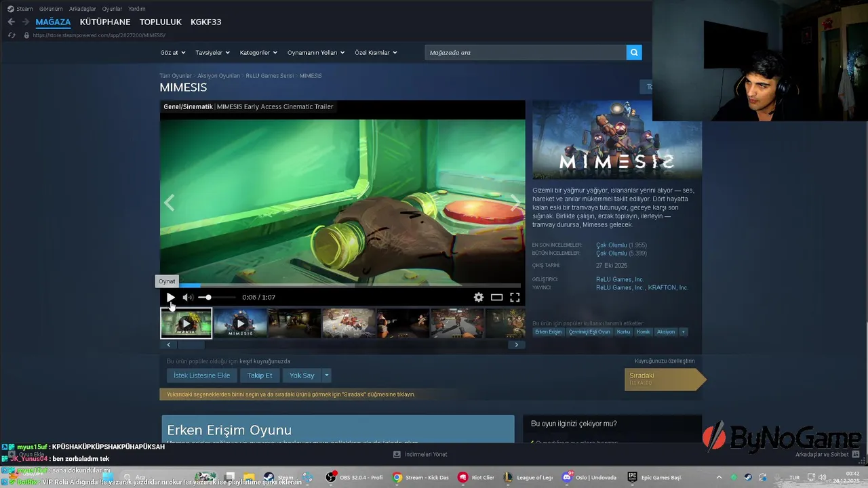Open İndirmeleri Yönet in the bottom bar
868x488 pixels.
[x=420, y=455]
